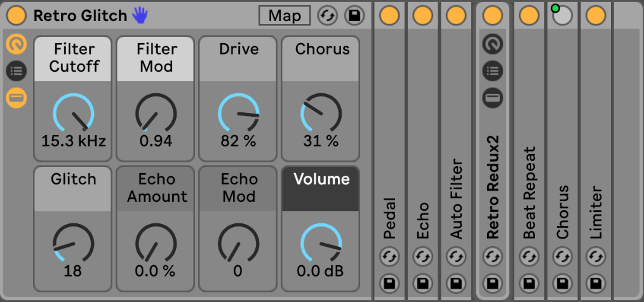Save the Auto Filter preset
This screenshot has width=644, height=302.
tap(456, 284)
